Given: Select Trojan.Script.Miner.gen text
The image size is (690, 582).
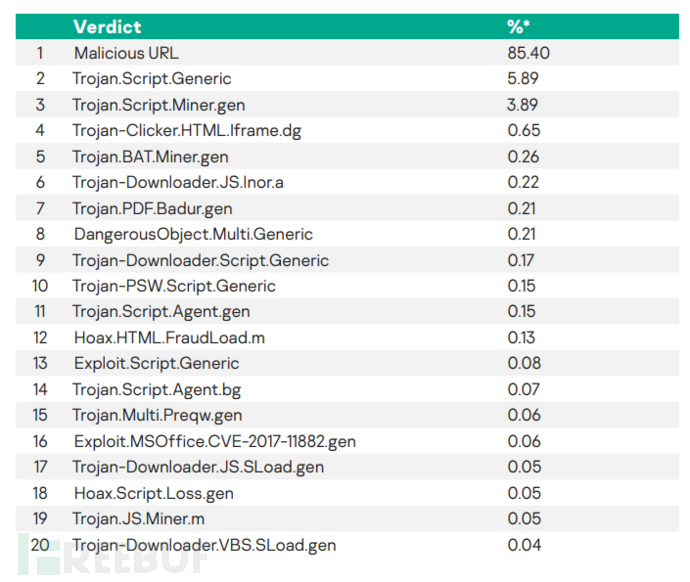Looking at the screenshot, I should pyautogui.click(x=158, y=105).
